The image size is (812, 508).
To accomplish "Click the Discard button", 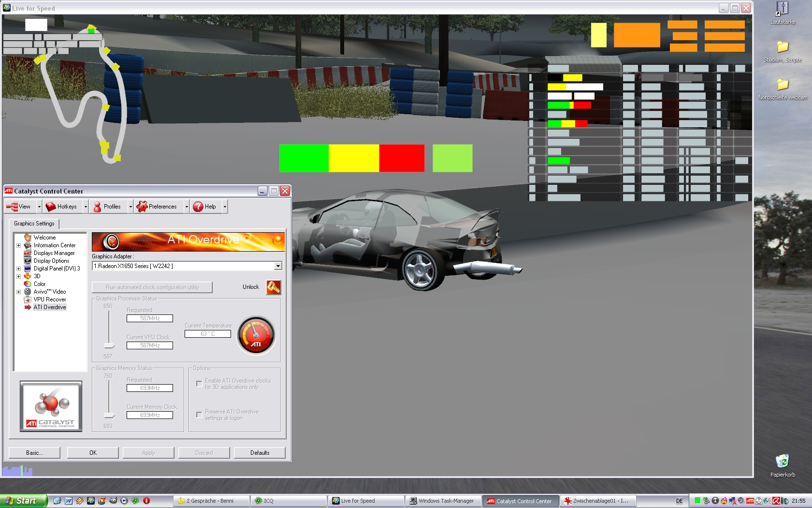I will (x=204, y=453).
